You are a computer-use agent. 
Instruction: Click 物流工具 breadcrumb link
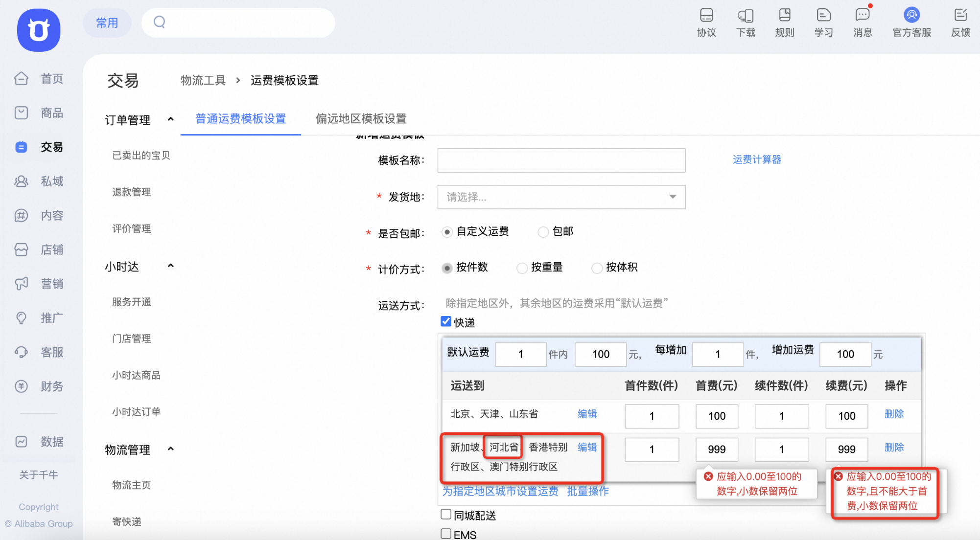[x=203, y=81]
